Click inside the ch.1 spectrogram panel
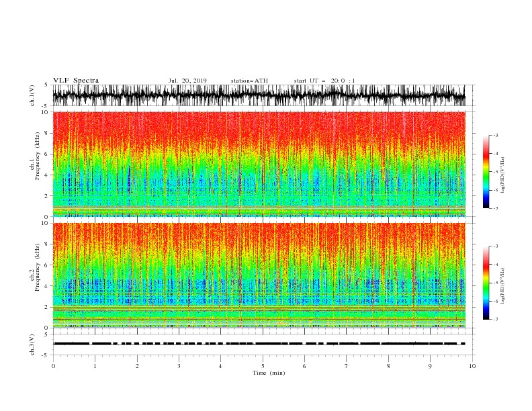 click(259, 164)
